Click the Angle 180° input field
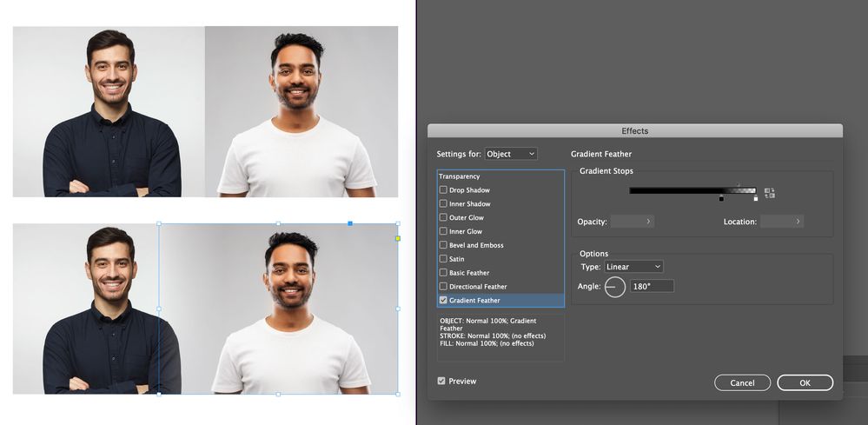868x425 pixels. (x=653, y=287)
